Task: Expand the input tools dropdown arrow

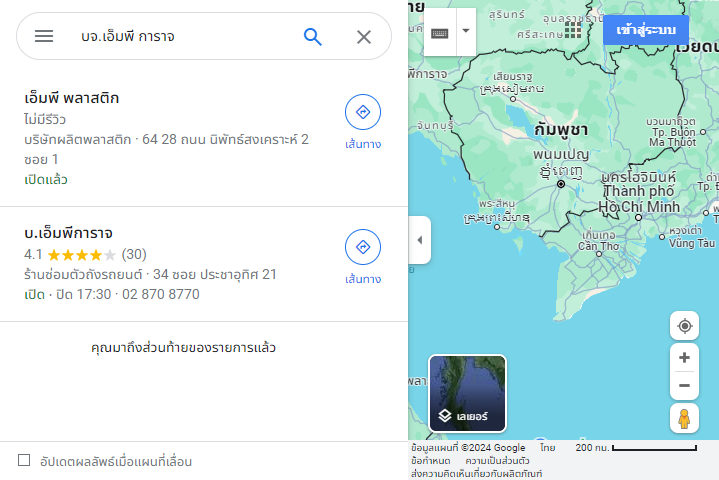Action: tap(466, 31)
